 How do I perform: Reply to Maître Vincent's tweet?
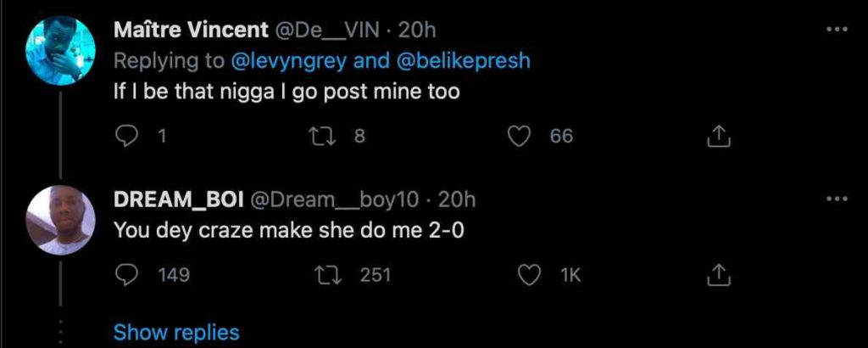click(125, 135)
